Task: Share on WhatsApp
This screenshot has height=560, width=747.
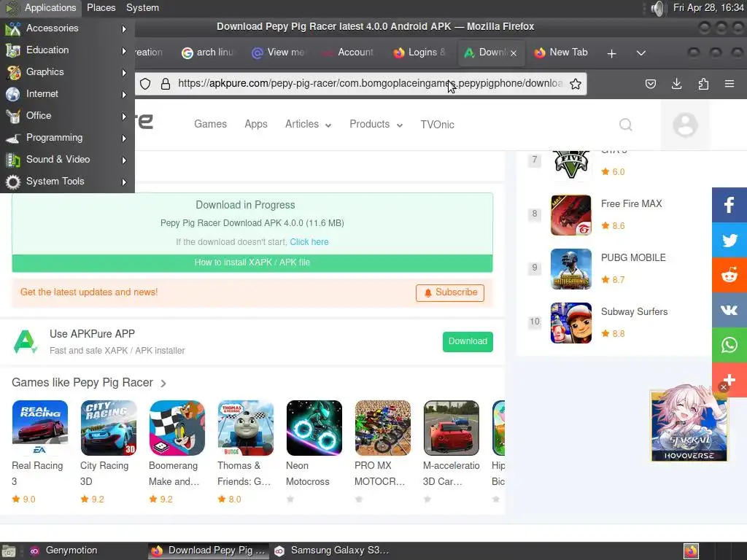Action: pos(729,345)
